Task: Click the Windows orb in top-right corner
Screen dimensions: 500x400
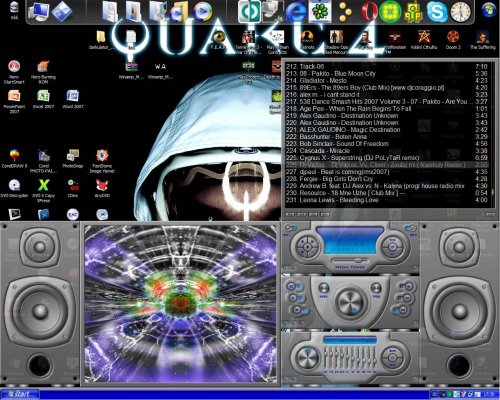Action: [489, 9]
